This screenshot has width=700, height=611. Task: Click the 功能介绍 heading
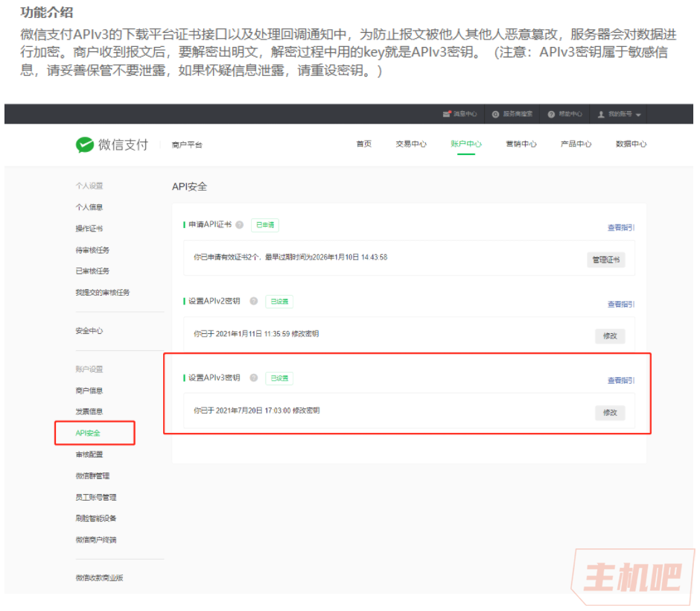[46, 12]
